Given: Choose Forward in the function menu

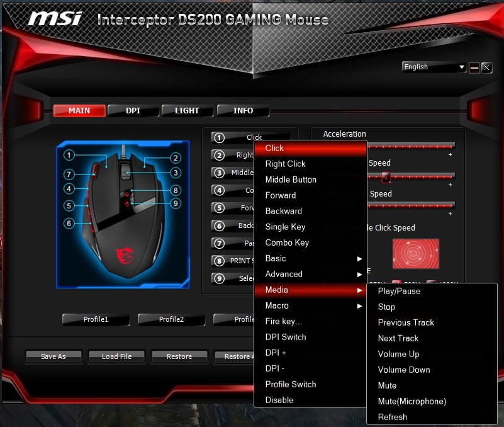Looking at the screenshot, I should click(x=310, y=195).
